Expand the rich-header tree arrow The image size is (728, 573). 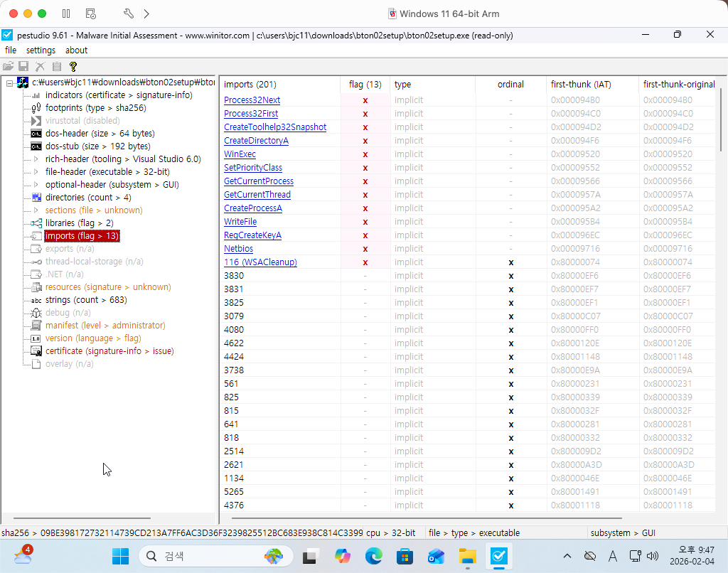pos(36,159)
